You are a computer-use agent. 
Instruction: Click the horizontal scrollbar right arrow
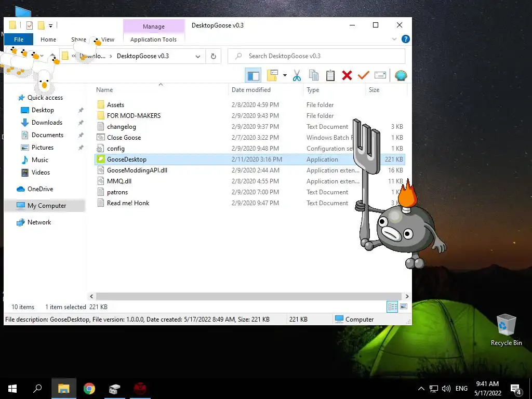[407, 296]
